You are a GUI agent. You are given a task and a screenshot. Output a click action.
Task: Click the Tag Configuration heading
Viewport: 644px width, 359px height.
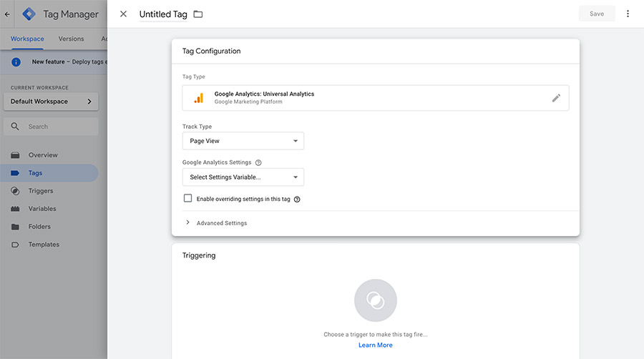[212, 51]
